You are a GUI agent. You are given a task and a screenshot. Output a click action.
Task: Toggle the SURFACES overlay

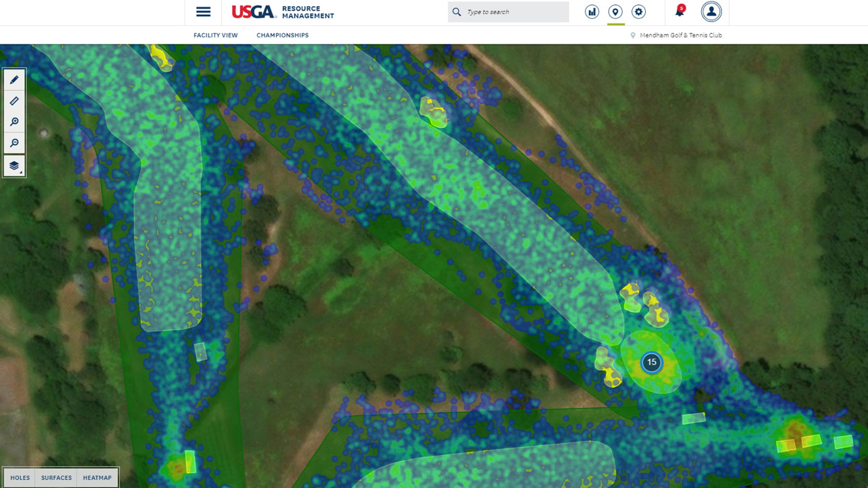pyautogui.click(x=56, y=478)
